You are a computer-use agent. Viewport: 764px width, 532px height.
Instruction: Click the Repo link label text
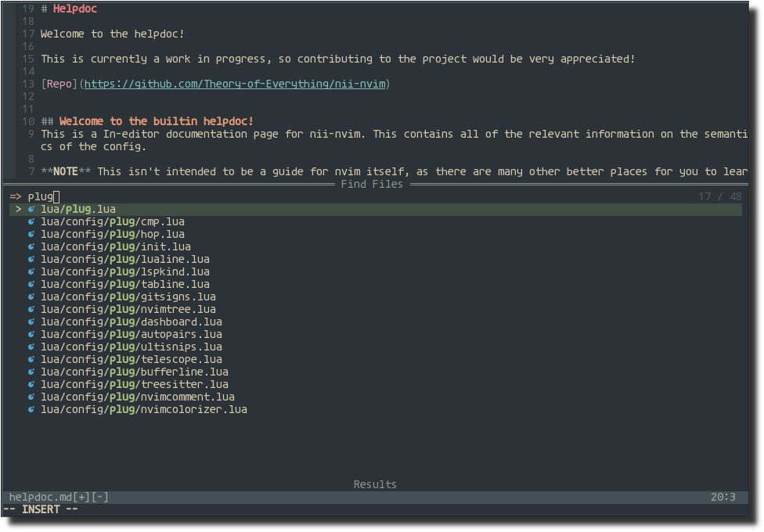[x=59, y=84]
